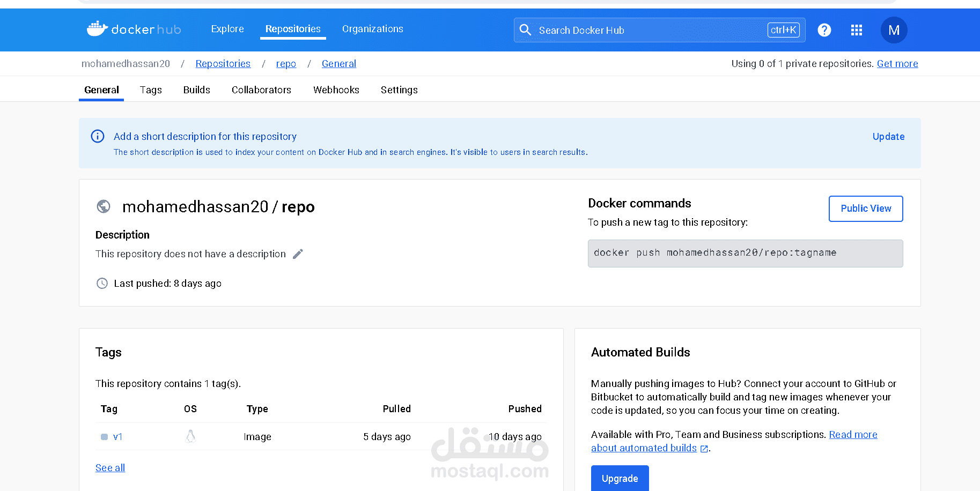Open the user avatar M menu
The height and width of the screenshot is (491, 980).
(894, 30)
